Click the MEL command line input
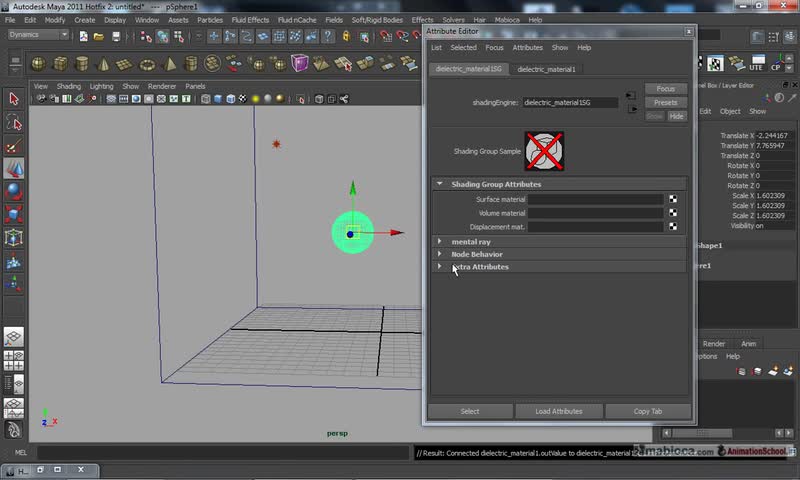 tap(223, 452)
